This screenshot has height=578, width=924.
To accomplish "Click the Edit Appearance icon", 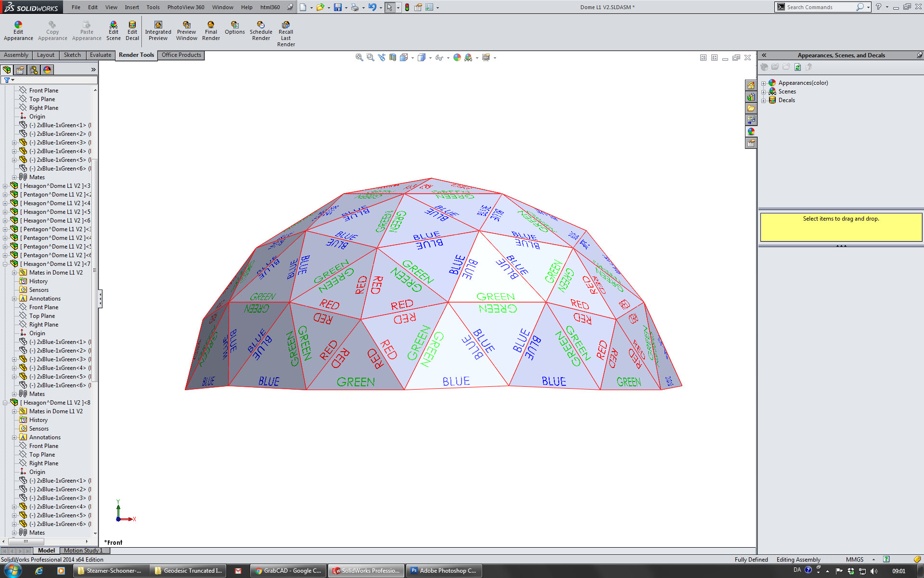I will point(18,25).
